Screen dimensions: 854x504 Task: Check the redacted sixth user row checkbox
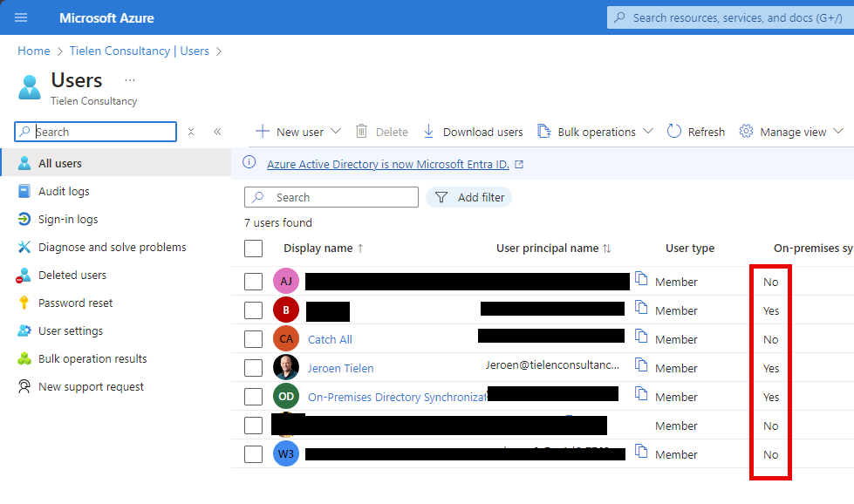pyautogui.click(x=253, y=426)
